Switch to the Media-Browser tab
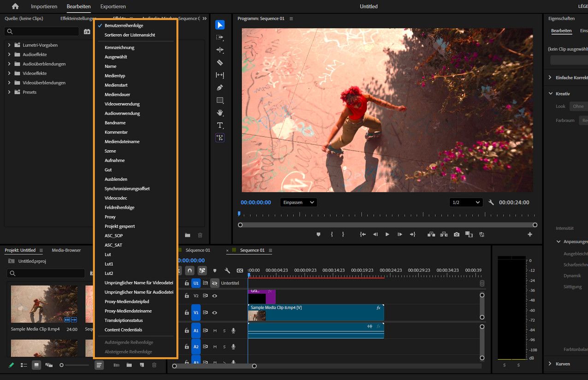 tap(66, 250)
